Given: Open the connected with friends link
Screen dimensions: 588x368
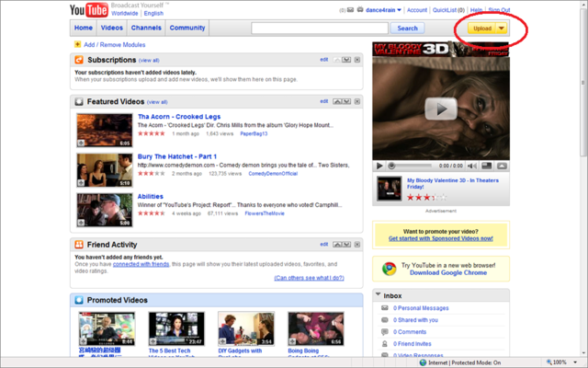Looking at the screenshot, I should pyautogui.click(x=141, y=264).
